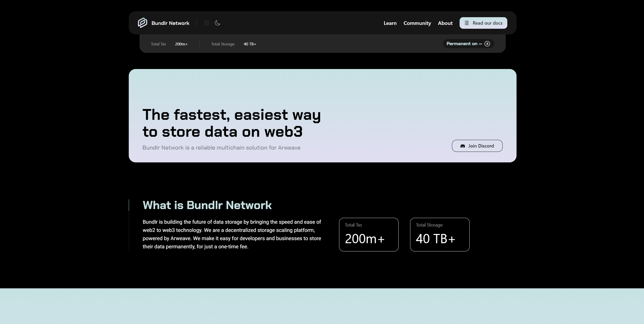Open the About menu
The height and width of the screenshot is (324, 644).
445,23
